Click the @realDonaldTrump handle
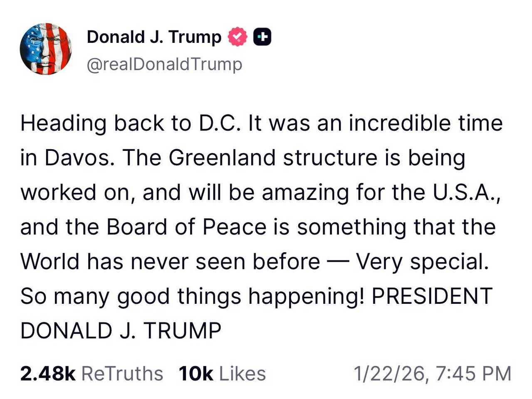The image size is (532, 399). (x=164, y=64)
